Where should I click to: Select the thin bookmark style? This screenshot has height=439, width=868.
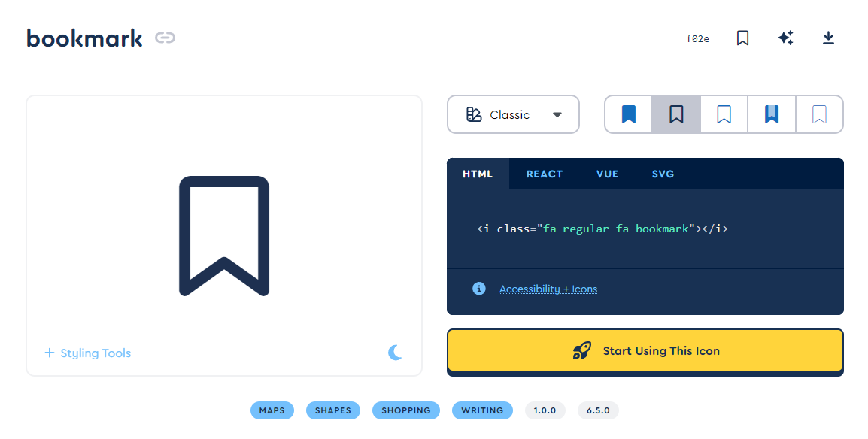click(x=819, y=114)
